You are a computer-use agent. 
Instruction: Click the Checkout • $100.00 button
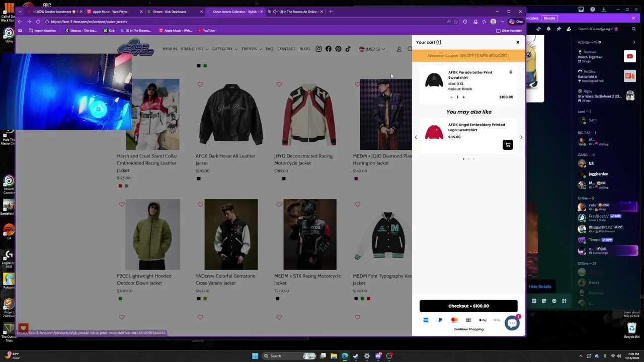(x=468, y=306)
